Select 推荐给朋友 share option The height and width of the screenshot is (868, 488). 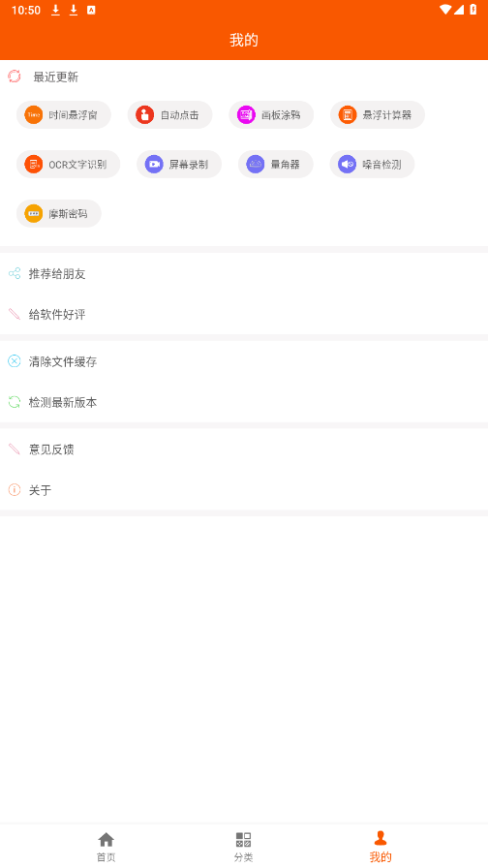click(244, 273)
